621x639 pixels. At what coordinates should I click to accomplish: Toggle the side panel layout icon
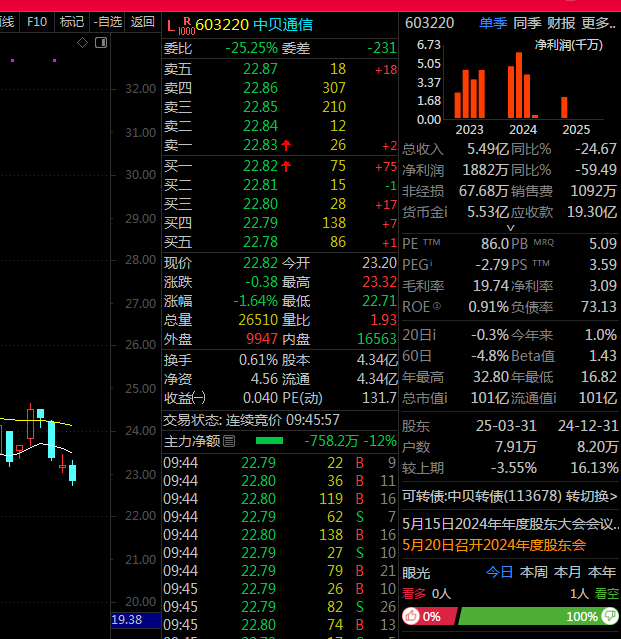pos(101,42)
